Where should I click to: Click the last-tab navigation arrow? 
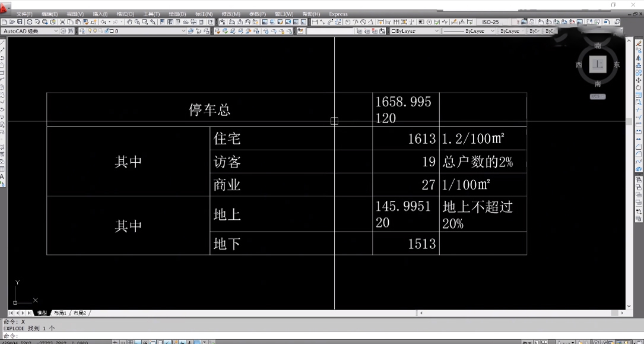[28, 313]
